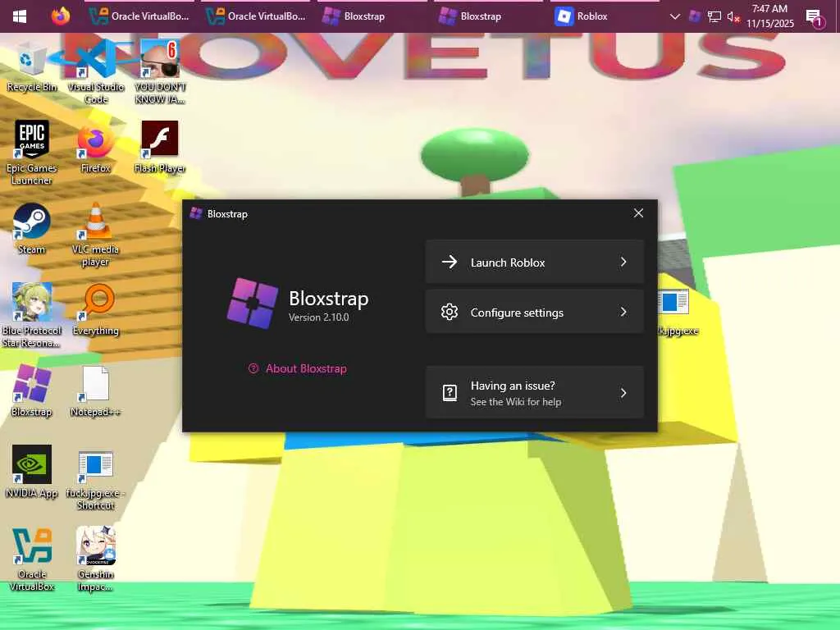840x630 pixels.
Task: Click the muted volume tray icon
Action: point(733,17)
